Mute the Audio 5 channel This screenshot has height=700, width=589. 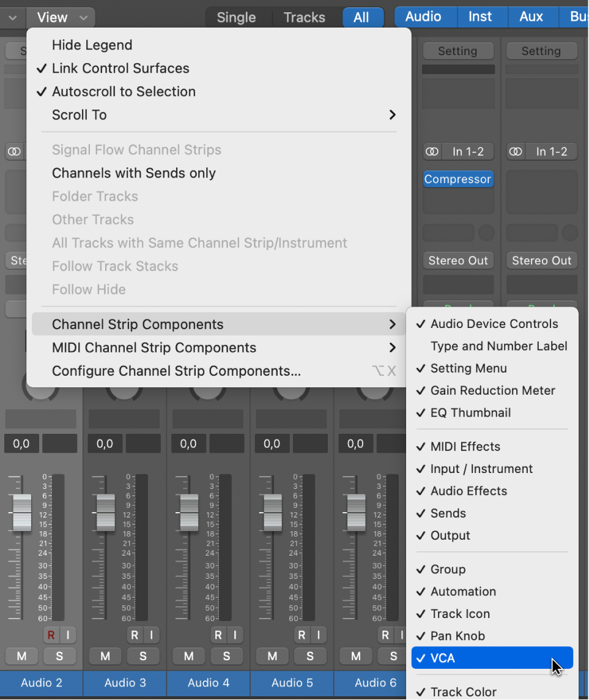tap(272, 657)
